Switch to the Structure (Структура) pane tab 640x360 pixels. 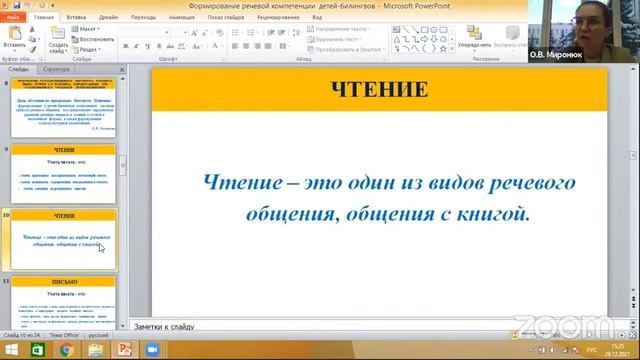pyautogui.click(x=56, y=69)
